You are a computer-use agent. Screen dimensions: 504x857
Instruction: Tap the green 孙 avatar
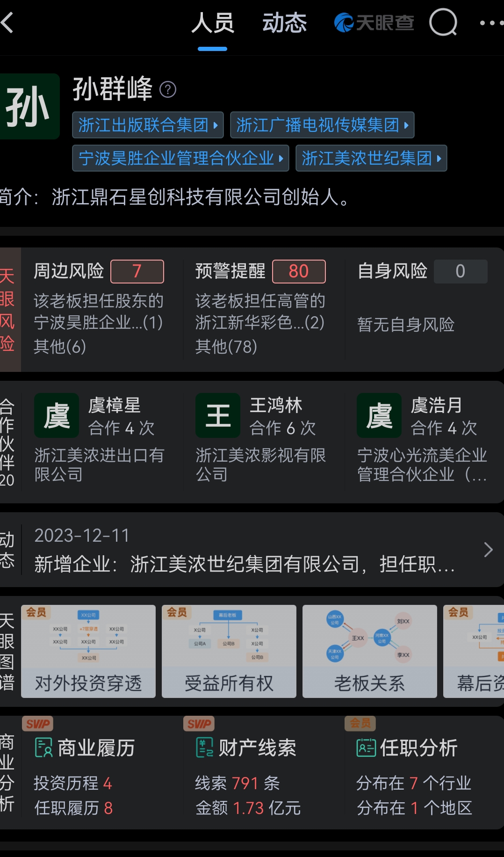[29, 106]
